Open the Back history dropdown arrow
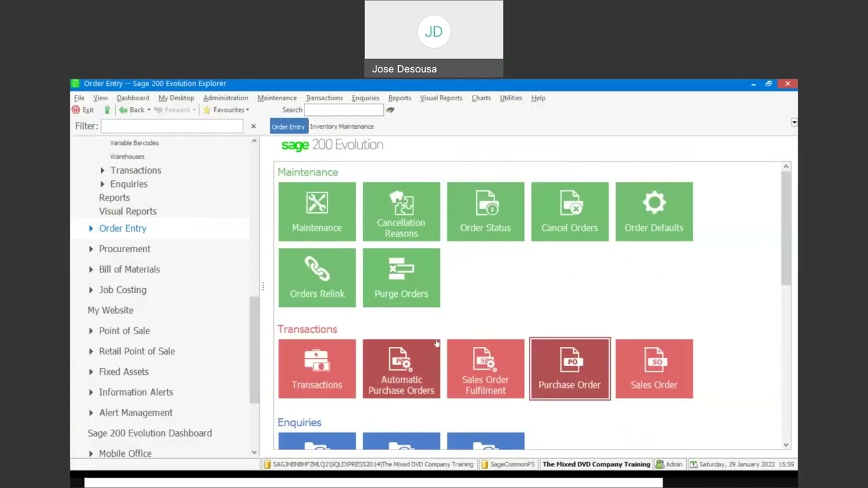 point(149,110)
